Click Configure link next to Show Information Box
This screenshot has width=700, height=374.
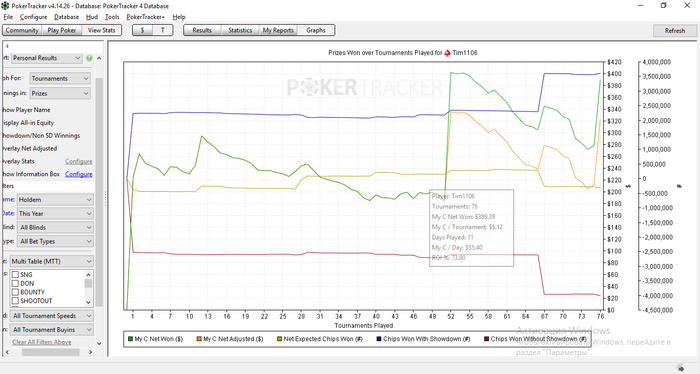[79, 174]
